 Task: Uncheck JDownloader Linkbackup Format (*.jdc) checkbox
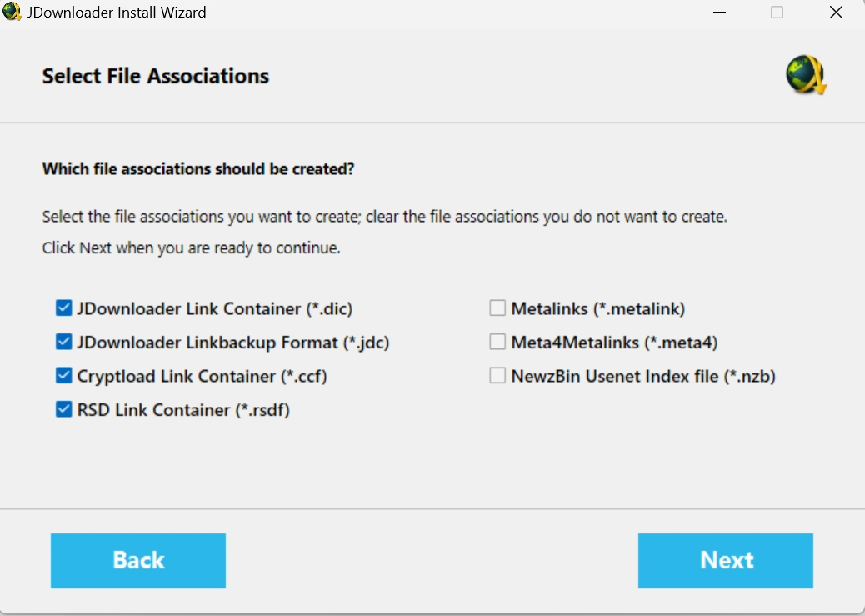(x=64, y=342)
